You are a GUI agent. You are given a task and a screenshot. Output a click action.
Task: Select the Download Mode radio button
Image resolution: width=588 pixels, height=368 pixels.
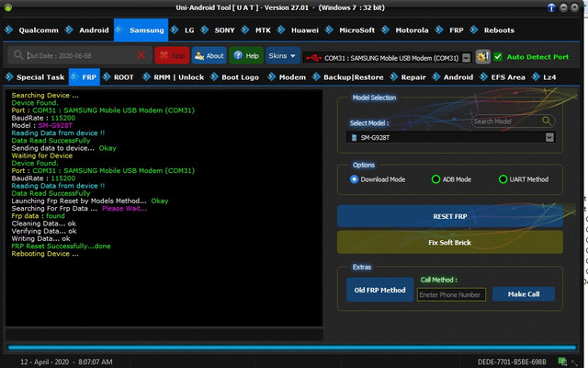coord(354,179)
